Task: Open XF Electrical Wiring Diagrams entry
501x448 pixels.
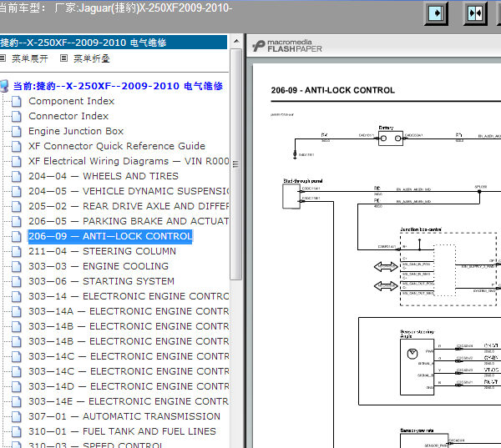Action: [x=129, y=161]
